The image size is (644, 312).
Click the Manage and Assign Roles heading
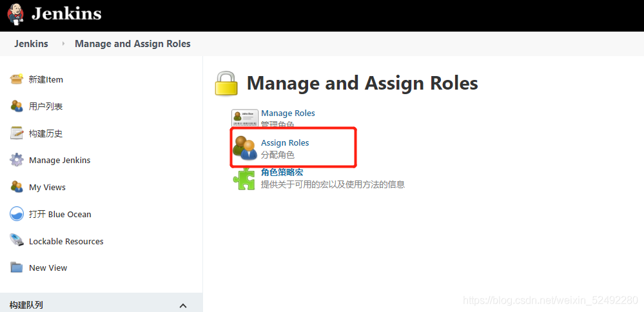tap(362, 83)
